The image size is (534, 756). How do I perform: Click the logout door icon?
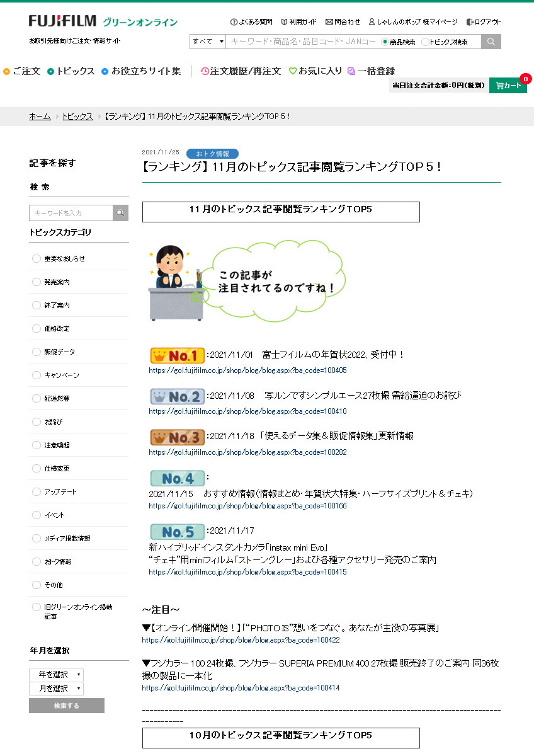(470, 22)
